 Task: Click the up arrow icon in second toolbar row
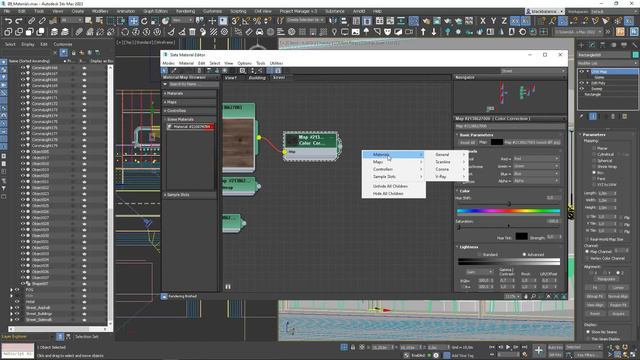tap(423, 31)
